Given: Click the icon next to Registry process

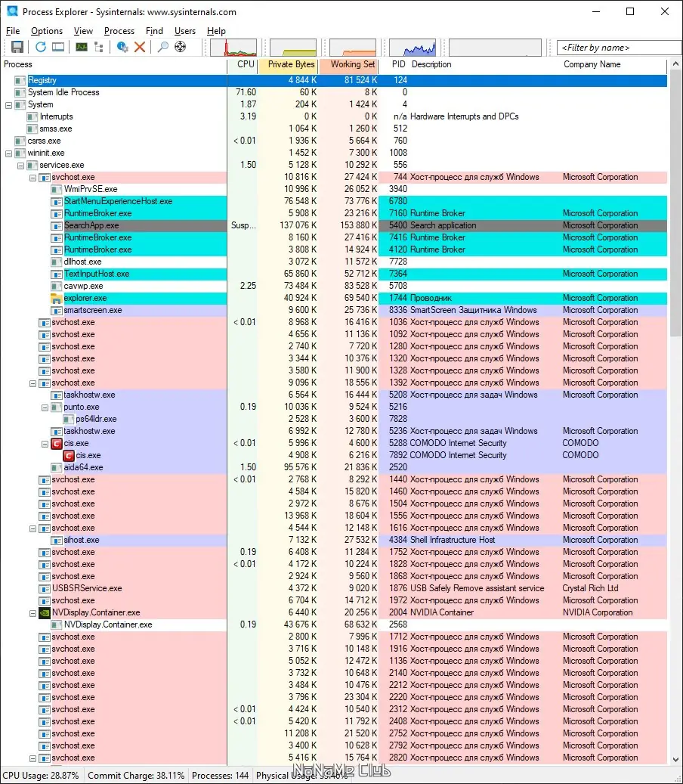Looking at the screenshot, I should coord(20,80).
